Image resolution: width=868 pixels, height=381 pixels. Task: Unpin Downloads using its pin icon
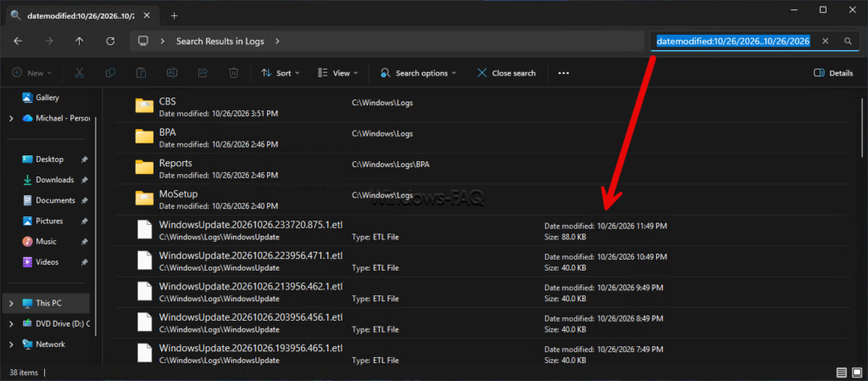84,179
